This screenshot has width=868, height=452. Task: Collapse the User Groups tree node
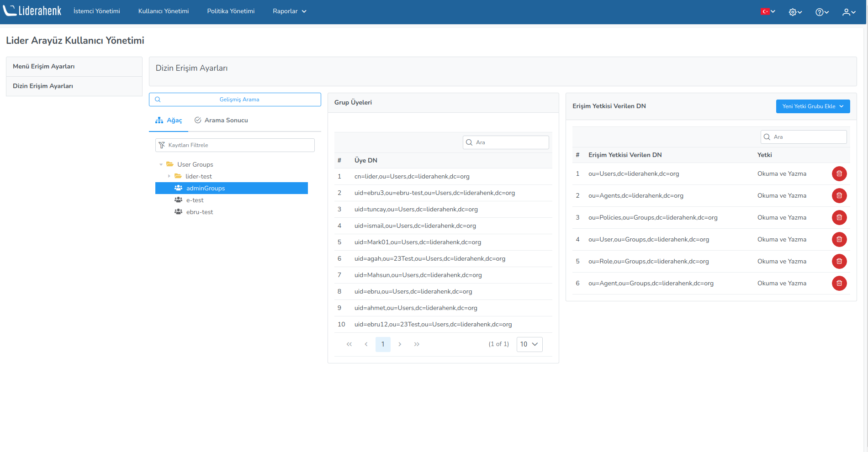point(161,165)
